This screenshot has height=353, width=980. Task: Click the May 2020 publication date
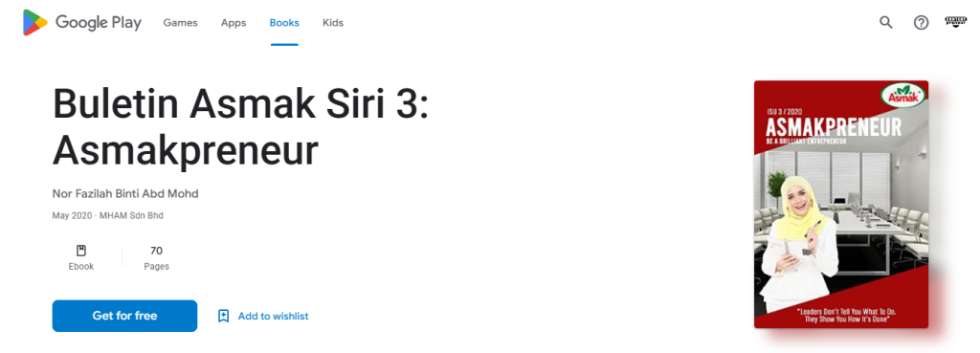pyautogui.click(x=72, y=215)
